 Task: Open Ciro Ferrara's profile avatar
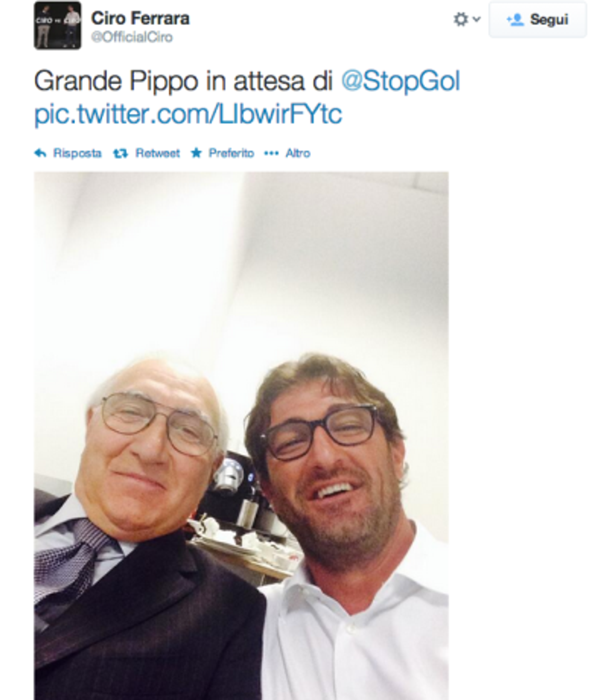(57, 26)
